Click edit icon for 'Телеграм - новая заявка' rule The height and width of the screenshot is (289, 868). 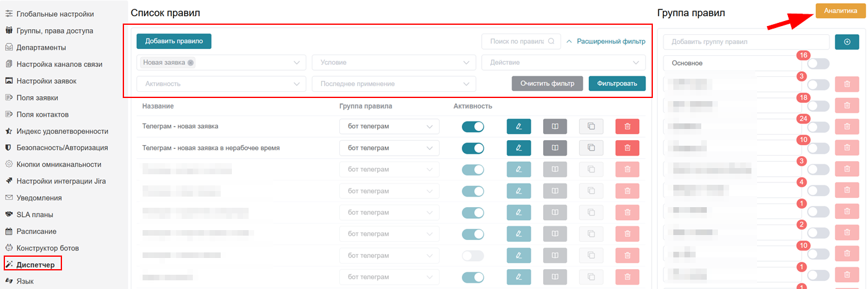[x=518, y=127]
